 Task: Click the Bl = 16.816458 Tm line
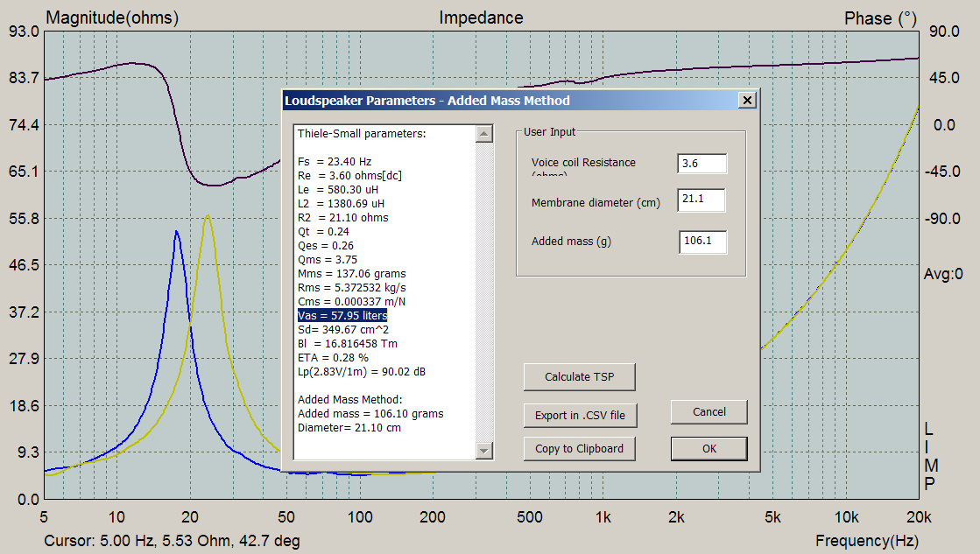(349, 343)
